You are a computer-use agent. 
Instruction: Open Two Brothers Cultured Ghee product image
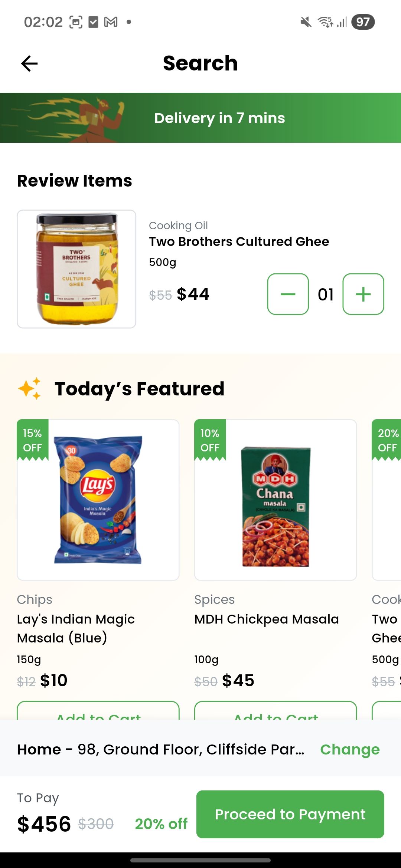coord(76,269)
